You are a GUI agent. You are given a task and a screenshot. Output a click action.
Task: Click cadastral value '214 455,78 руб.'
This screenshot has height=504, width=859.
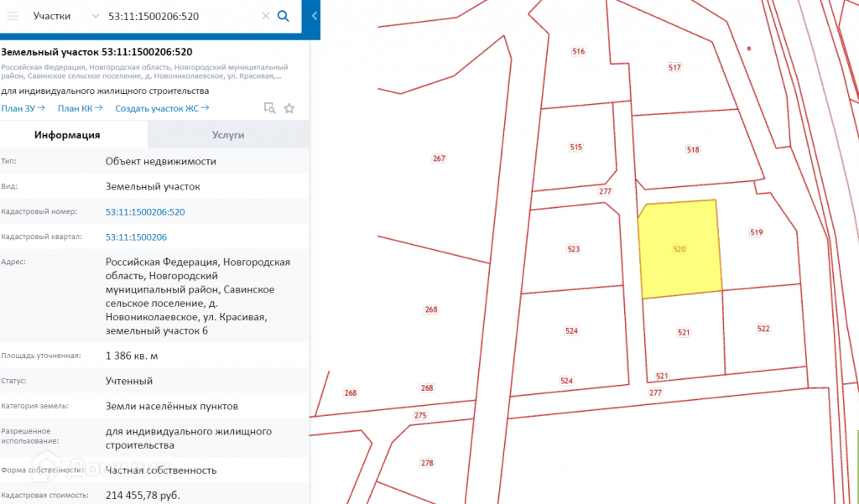pos(143,496)
